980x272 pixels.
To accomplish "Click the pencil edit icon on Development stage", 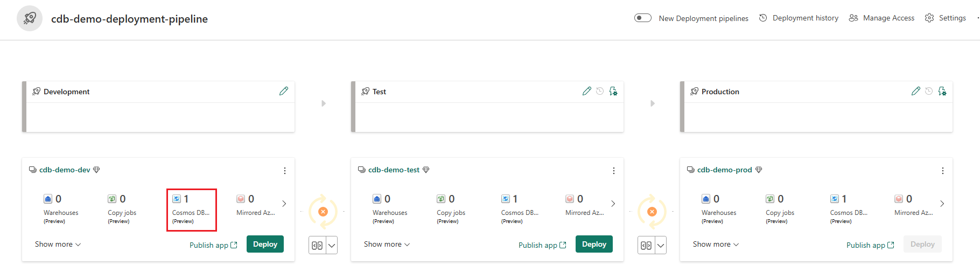I will click(284, 92).
